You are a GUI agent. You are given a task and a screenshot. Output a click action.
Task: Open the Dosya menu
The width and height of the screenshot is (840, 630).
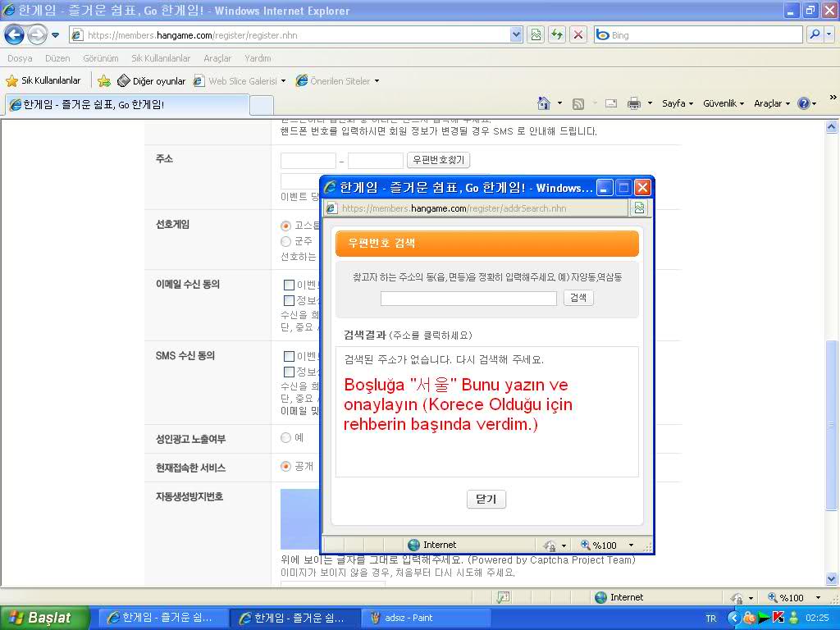[x=20, y=58]
